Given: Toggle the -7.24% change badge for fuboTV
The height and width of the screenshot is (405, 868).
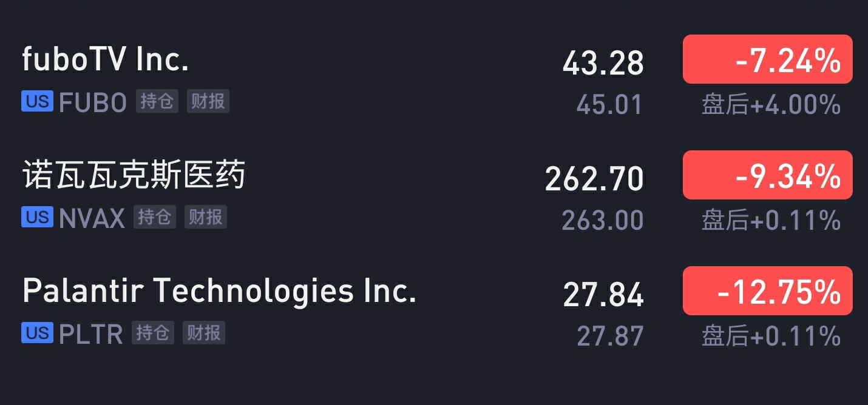Looking at the screenshot, I should pos(768,59).
